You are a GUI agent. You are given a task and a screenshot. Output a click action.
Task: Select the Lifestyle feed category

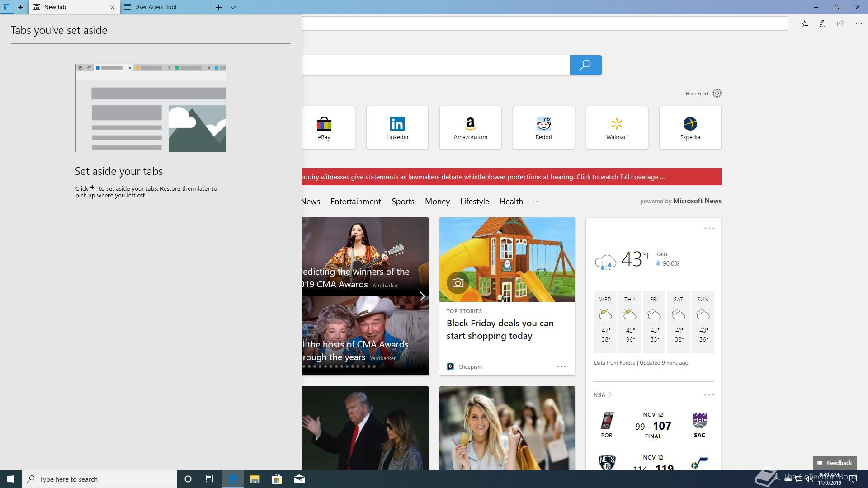[x=475, y=202]
